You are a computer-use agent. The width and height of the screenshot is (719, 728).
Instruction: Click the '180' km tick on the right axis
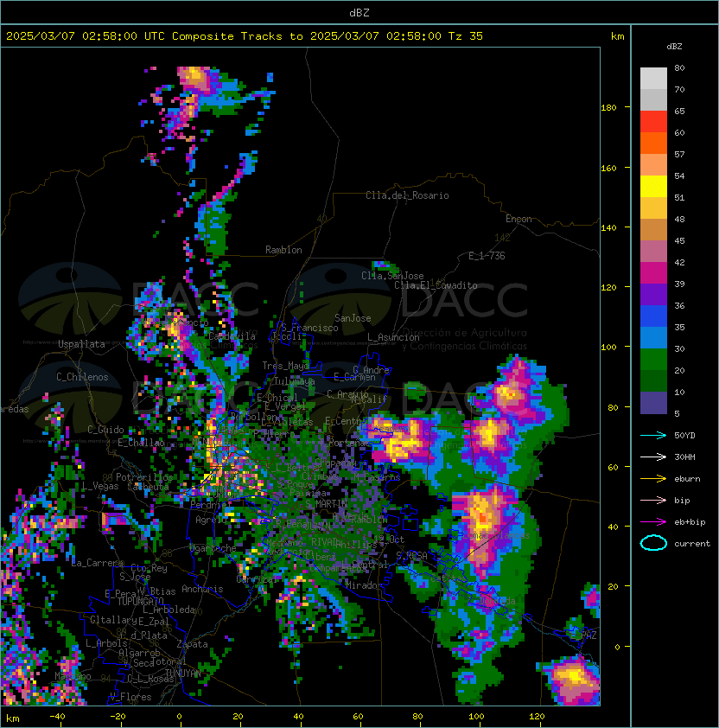point(608,108)
